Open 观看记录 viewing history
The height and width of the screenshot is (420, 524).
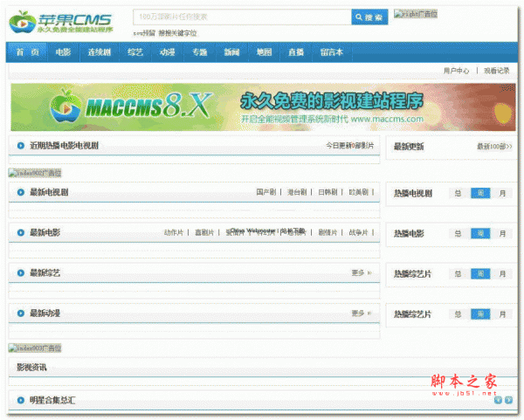click(497, 71)
